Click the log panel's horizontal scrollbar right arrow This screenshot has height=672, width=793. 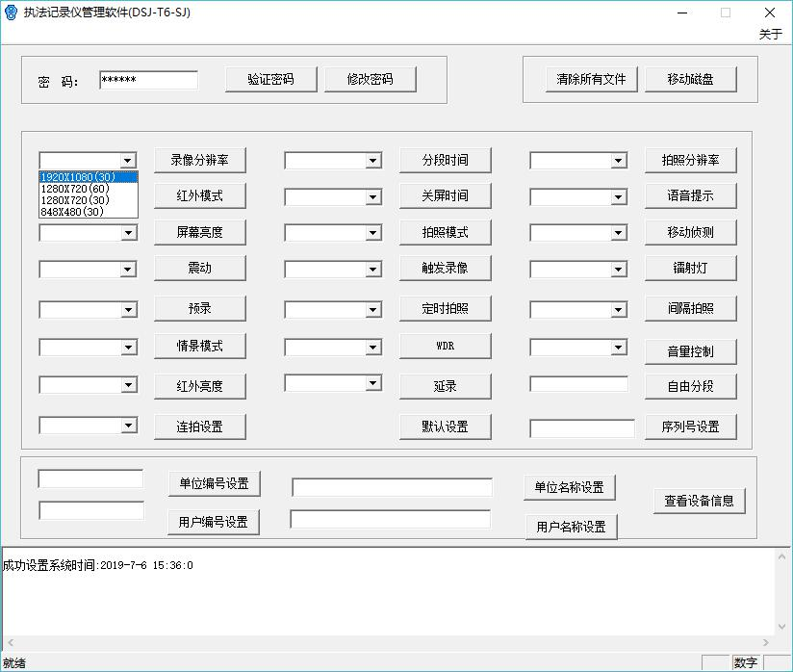point(767,643)
